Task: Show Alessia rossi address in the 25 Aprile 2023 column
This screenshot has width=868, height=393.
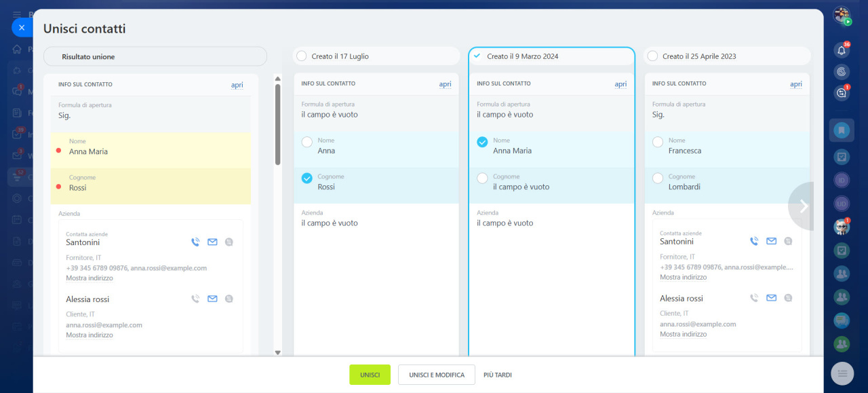Action: 684,335
